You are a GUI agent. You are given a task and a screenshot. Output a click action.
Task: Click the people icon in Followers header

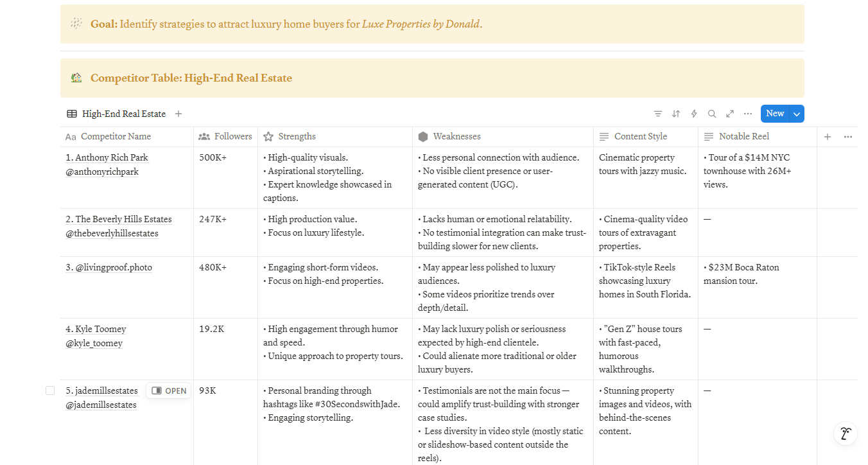[204, 137]
